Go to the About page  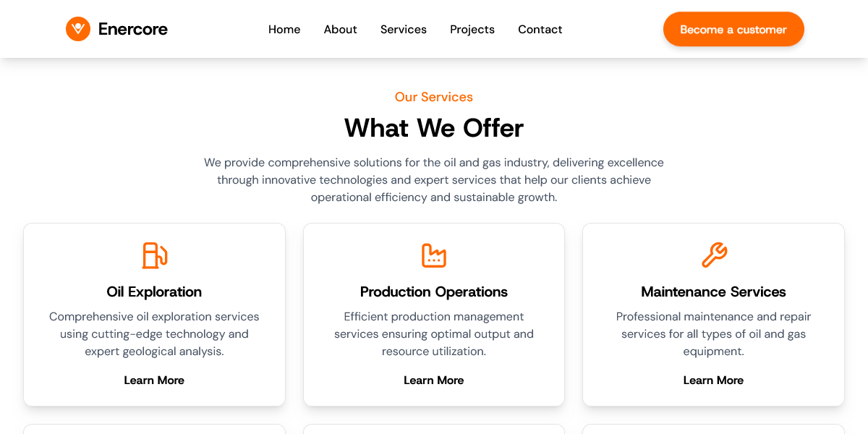[340, 30]
